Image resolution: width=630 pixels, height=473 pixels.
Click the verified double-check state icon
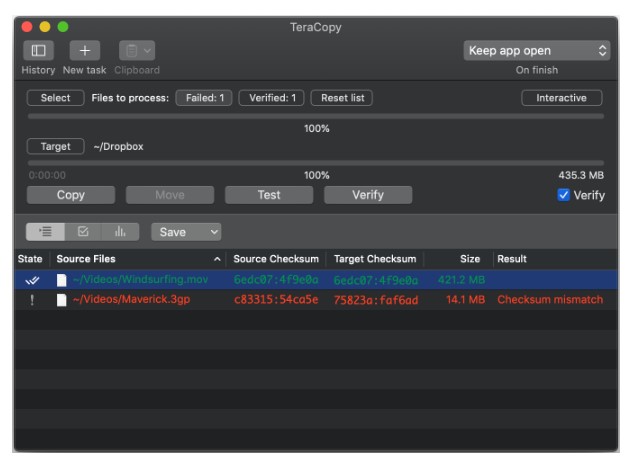32,280
